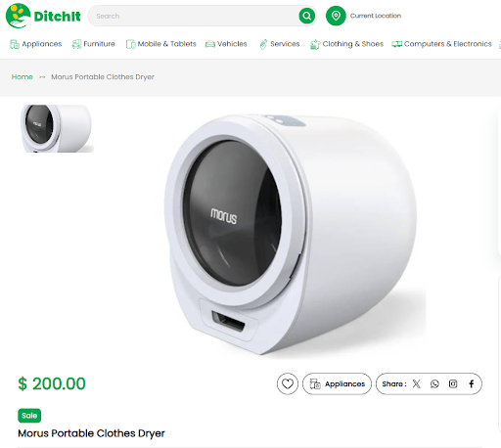Add item to wishlist with heart icon
Screen dimensions: 501x448
pyautogui.click(x=288, y=383)
